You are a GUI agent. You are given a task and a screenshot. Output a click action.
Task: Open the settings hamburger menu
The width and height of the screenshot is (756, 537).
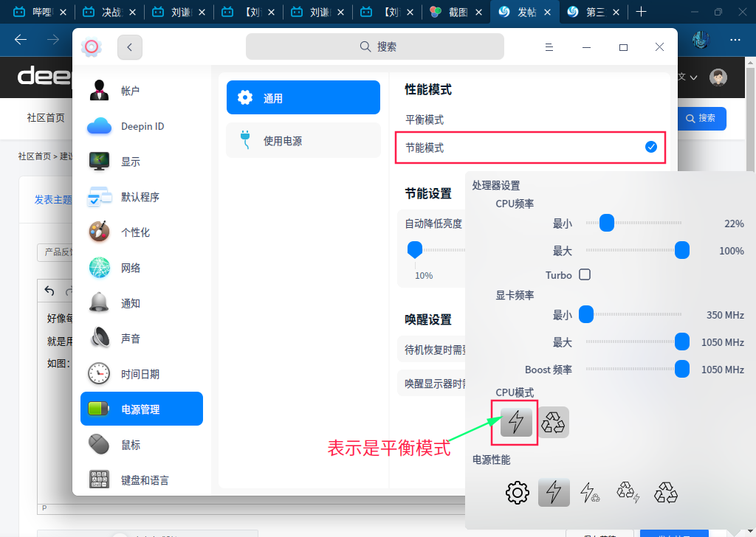(549, 47)
